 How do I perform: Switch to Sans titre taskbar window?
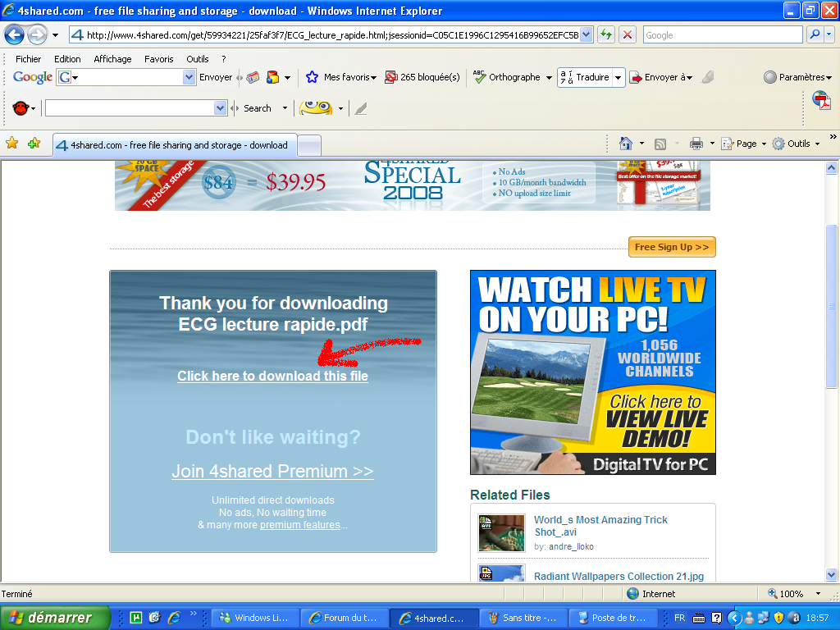pyautogui.click(x=523, y=618)
